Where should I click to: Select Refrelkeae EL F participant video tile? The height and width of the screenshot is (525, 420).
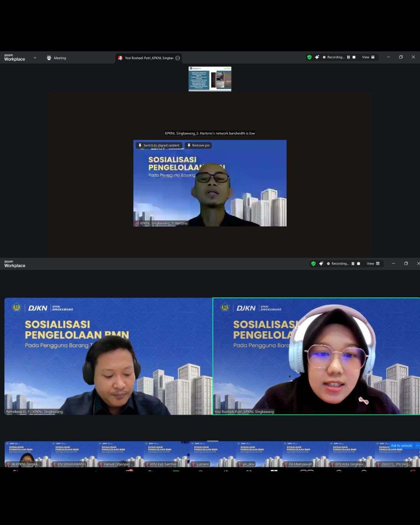[108, 356]
